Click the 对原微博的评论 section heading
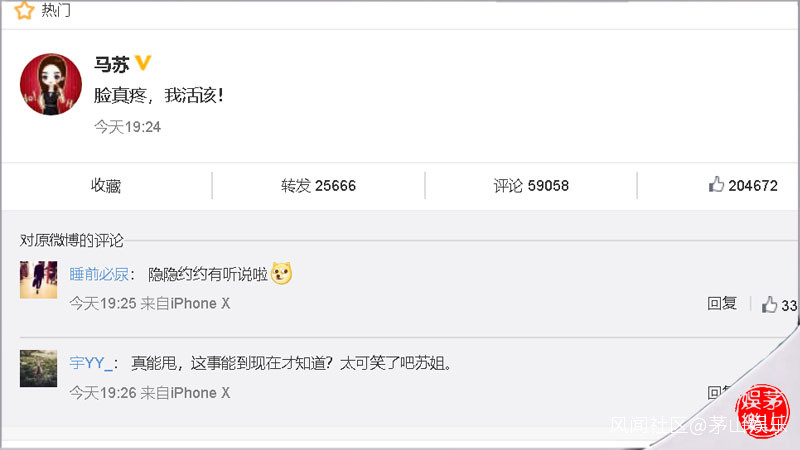The width and height of the screenshot is (800, 450). [71, 240]
